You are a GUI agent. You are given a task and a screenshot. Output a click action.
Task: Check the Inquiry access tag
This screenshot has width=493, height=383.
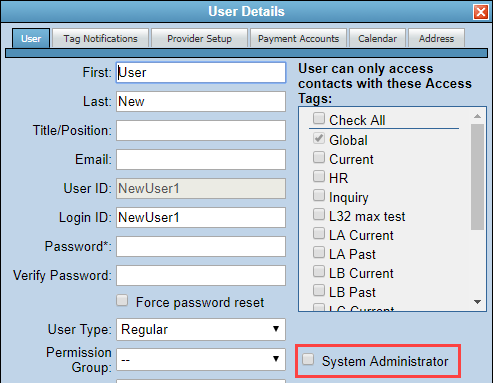tap(319, 195)
